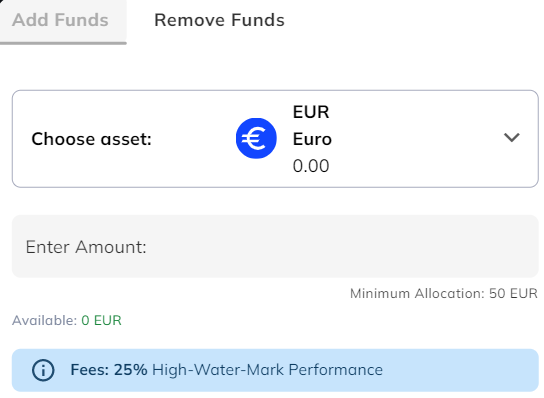
Task: Open the Choose asset dropdown box
Action: (275, 139)
